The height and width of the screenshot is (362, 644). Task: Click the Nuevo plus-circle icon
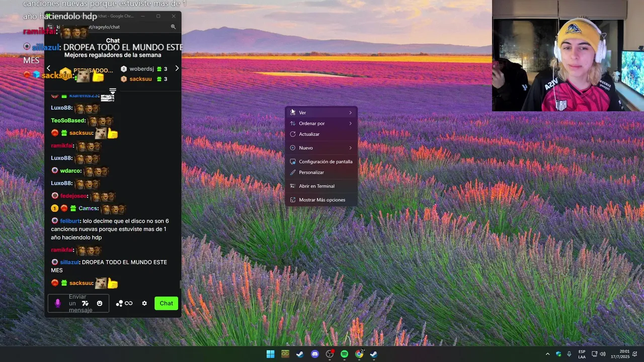(x=293, y=148)
